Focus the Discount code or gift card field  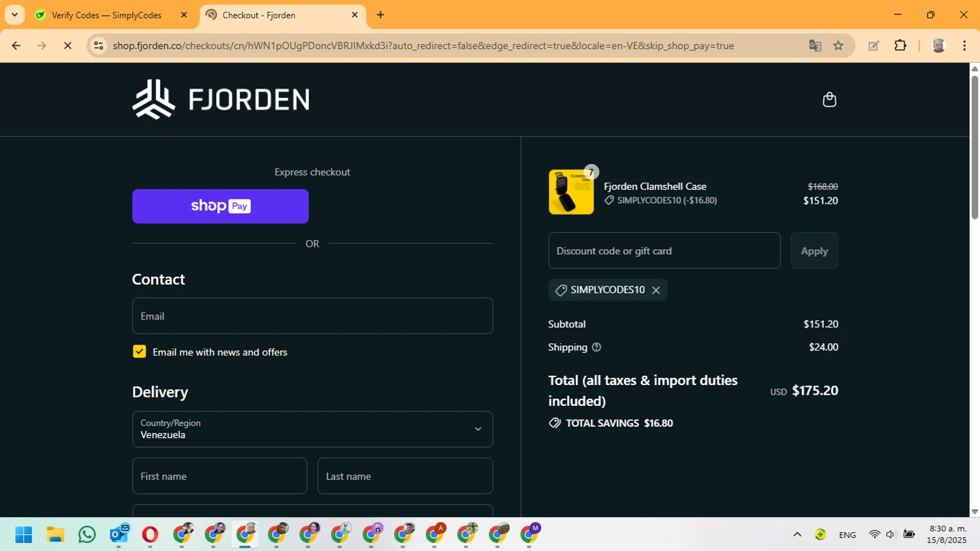664,251
